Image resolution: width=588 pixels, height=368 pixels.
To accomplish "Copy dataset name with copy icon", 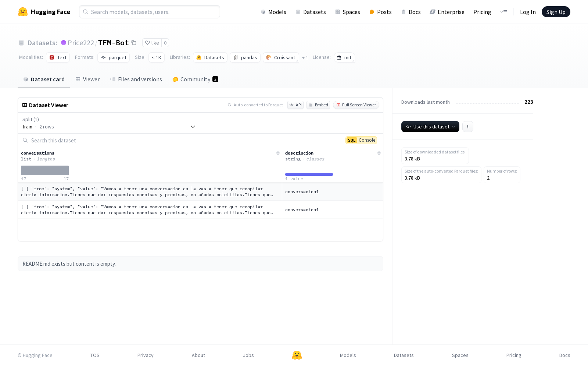I will pos(134,43).
